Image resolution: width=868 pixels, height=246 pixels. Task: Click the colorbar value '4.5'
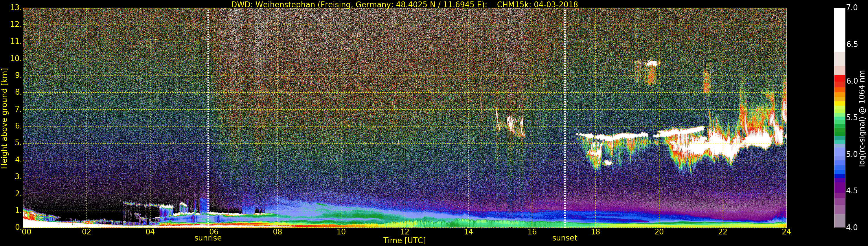852,191
